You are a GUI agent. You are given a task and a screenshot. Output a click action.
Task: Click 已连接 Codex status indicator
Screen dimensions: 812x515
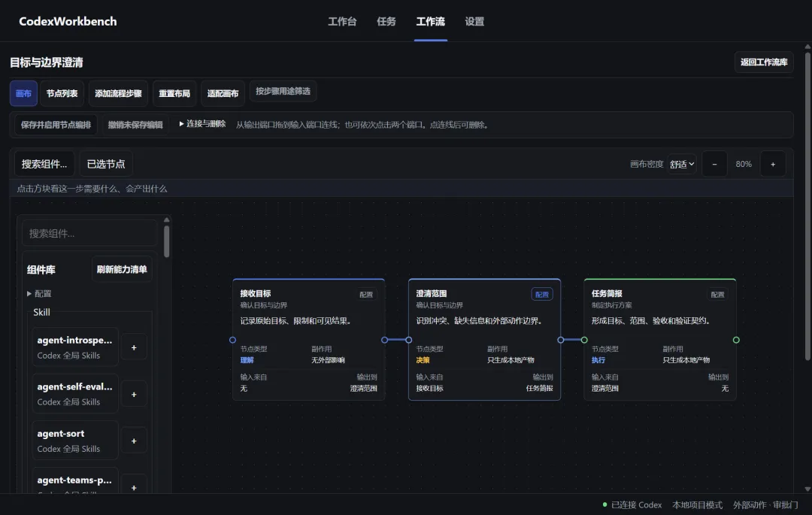pos(632,504)
